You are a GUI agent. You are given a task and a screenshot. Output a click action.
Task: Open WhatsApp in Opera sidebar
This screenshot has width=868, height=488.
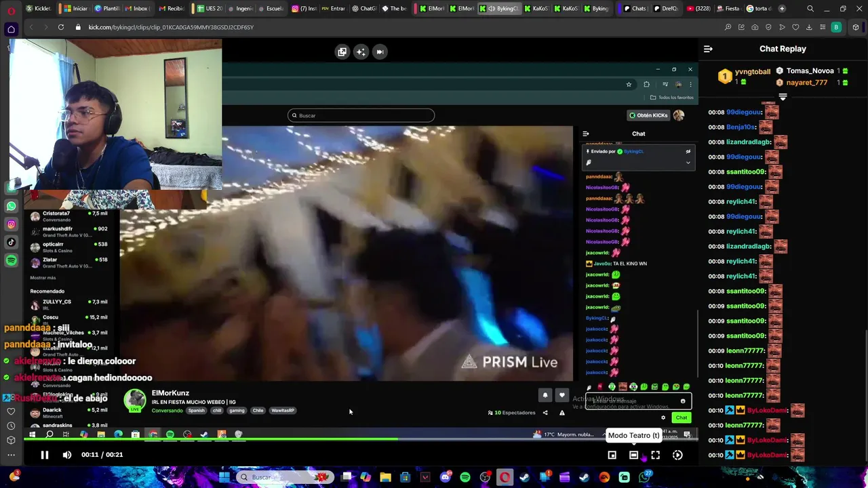tap(11, 206)
